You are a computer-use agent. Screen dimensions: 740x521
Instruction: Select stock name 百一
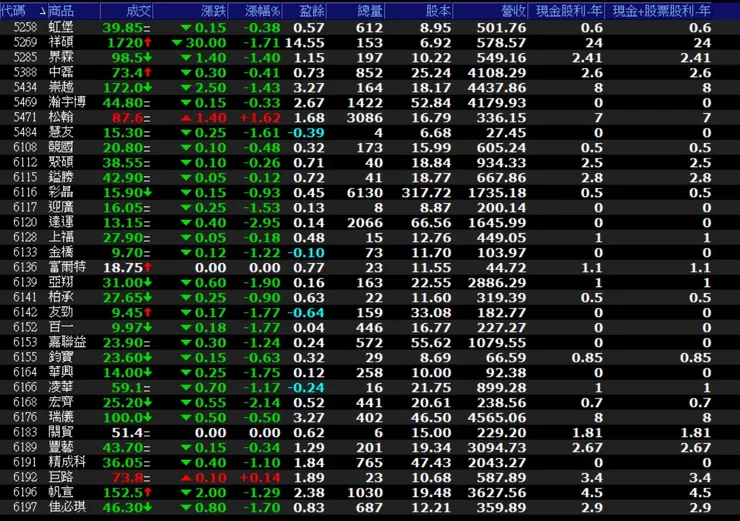61,328
